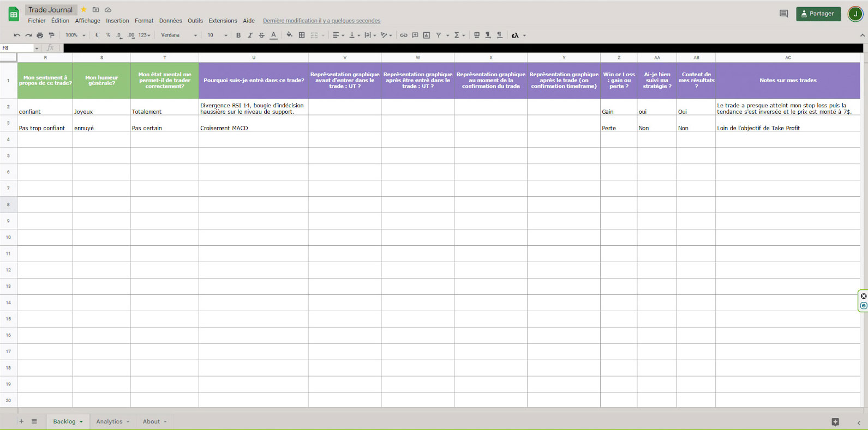This screenshot has width=868, height=430.
Task: Open zoom level 100% dropdown
Action: pos(75,35)
